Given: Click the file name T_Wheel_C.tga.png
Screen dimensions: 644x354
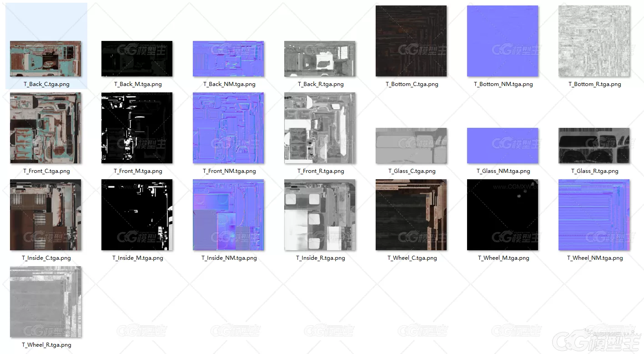Looking at the screenshot, I should [412, 258].
